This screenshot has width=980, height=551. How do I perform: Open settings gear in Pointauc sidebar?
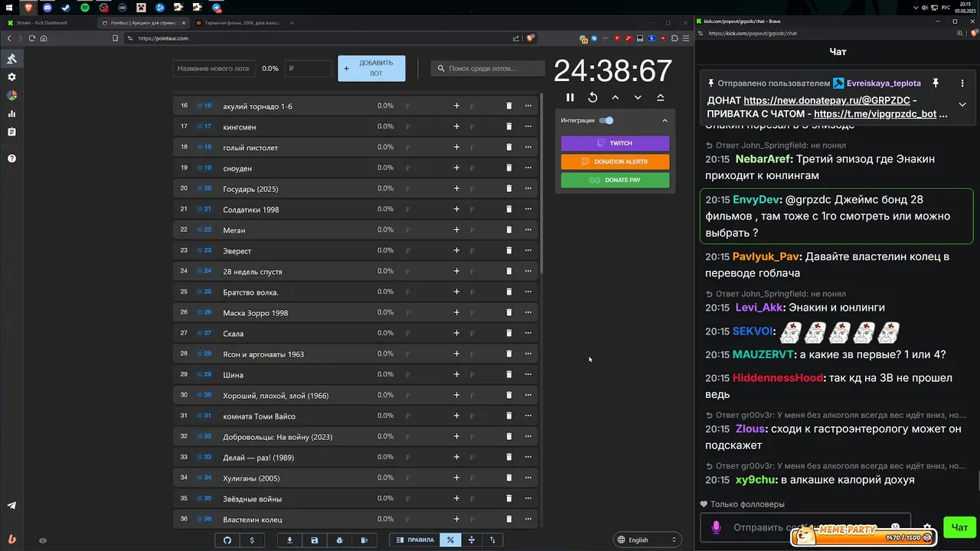coord(11,77)
